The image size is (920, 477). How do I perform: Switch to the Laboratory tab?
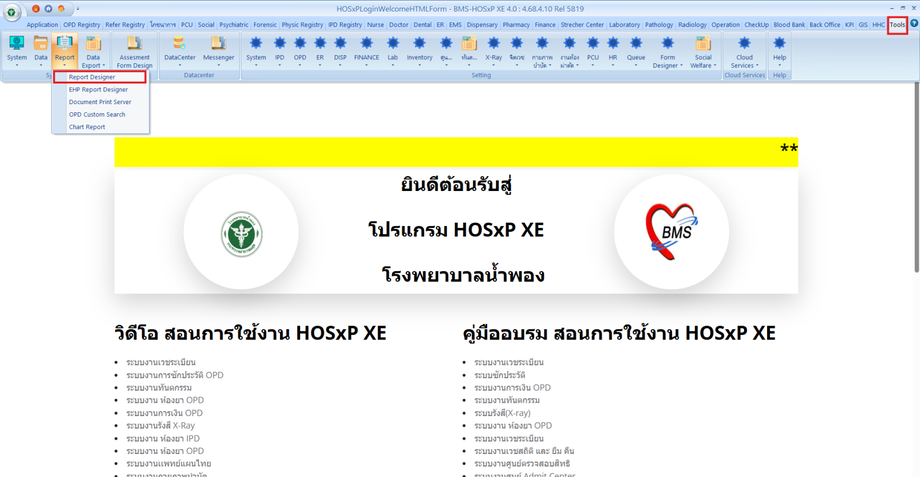tap(624, 25)
